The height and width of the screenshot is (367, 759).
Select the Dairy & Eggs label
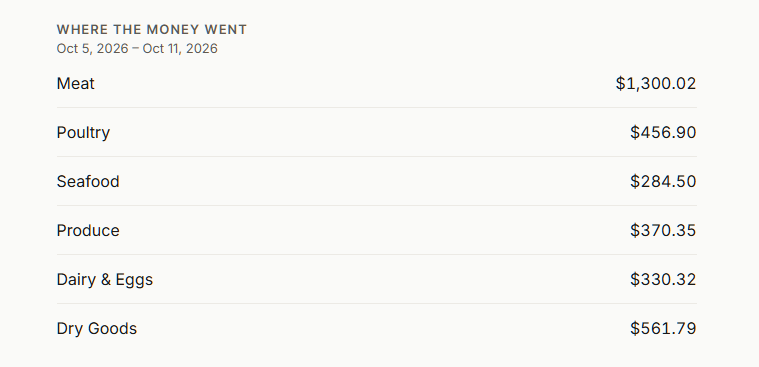[105, 279]
